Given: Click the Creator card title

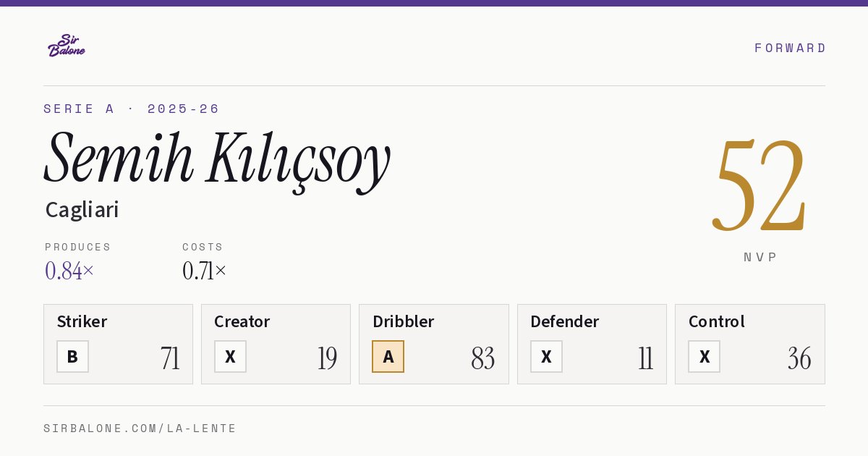Looking at the screenshot, I should (242, 321).
